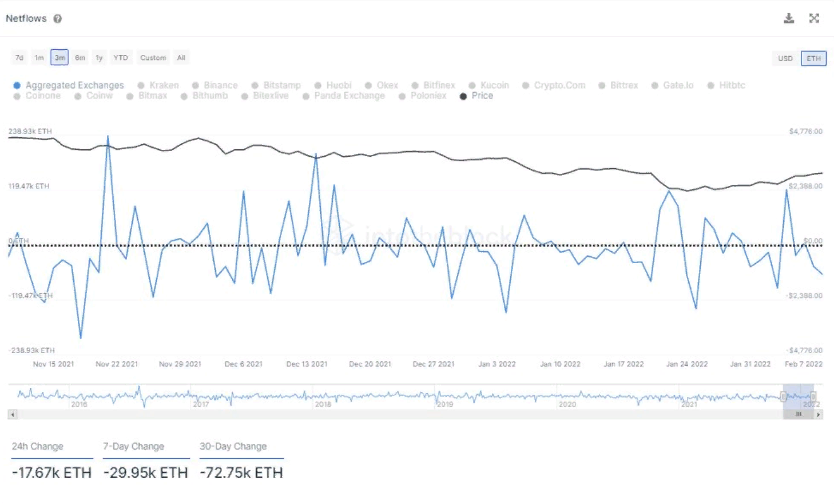Screen dimensions: 834x504
Task: Select the 7d time range
Action: pyautogui.click(x=19, y=58)
